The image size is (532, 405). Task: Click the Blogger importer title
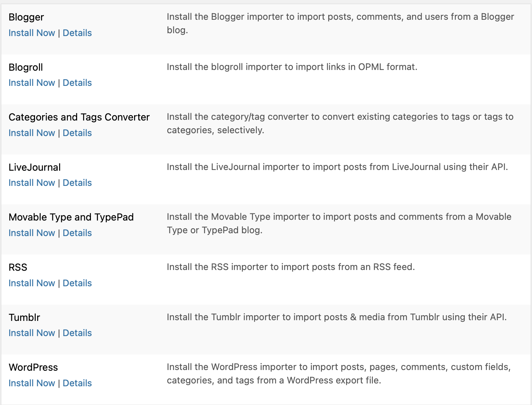click(x=26, y=17)
